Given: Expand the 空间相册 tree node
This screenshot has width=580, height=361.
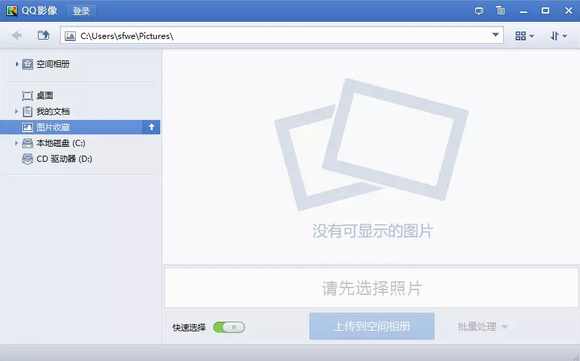Looking at the screenshot, I should click(17, 64).
